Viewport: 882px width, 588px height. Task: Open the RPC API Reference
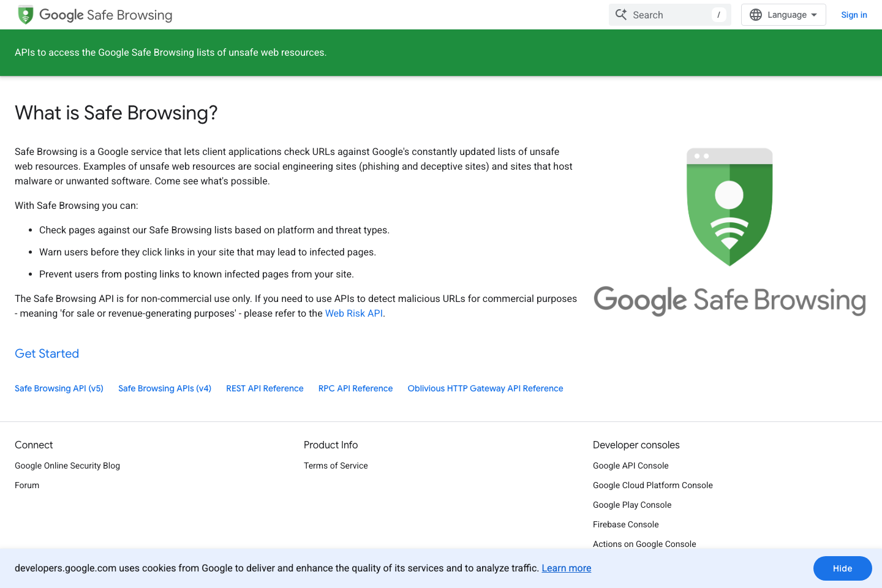355,388
